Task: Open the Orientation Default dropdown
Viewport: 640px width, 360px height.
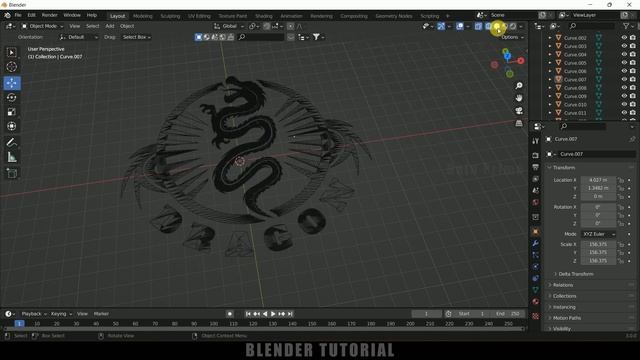Action: coord(79,37)
